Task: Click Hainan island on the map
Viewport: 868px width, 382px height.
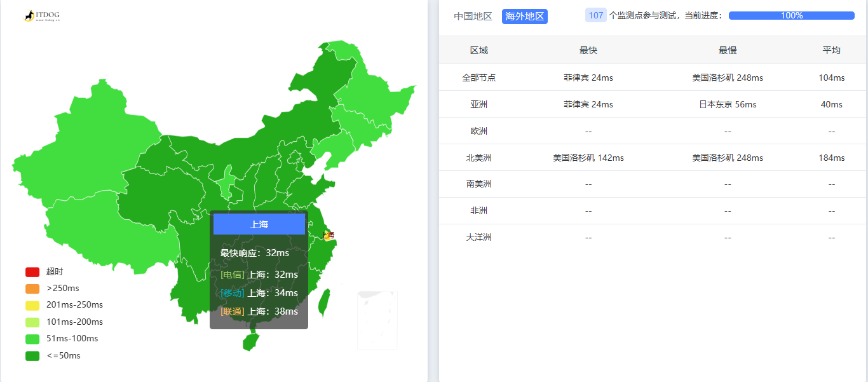Action: [251, 341]
